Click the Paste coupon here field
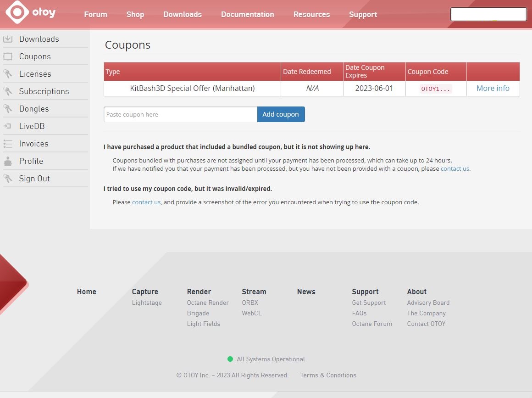532x398 pixels. [x=181, y=114]
